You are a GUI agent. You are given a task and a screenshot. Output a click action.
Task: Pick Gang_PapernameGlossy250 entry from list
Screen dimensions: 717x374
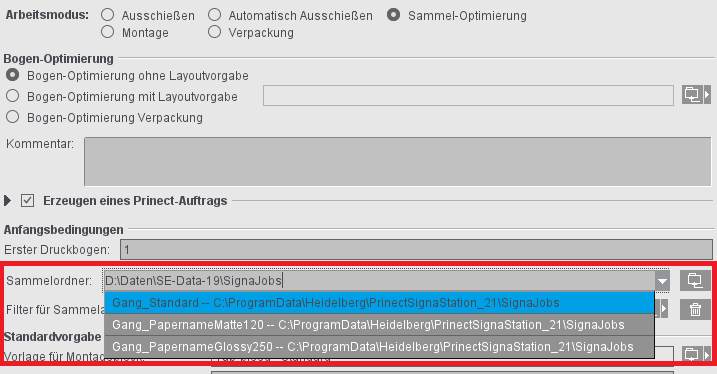coord(380,347)
